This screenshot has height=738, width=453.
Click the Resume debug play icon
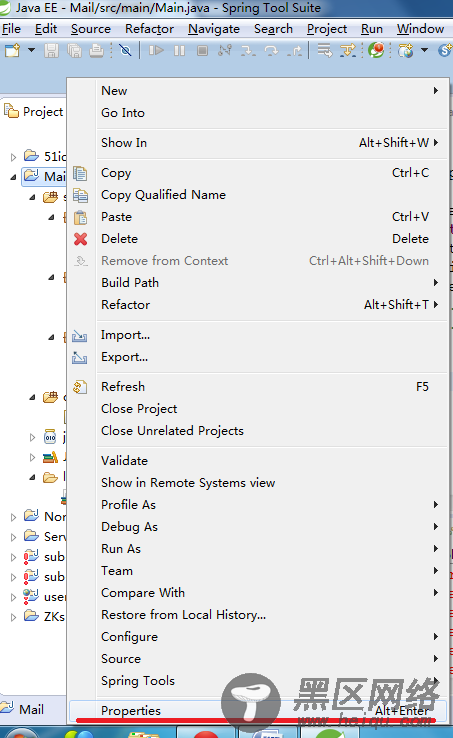(x=156, y=50)
